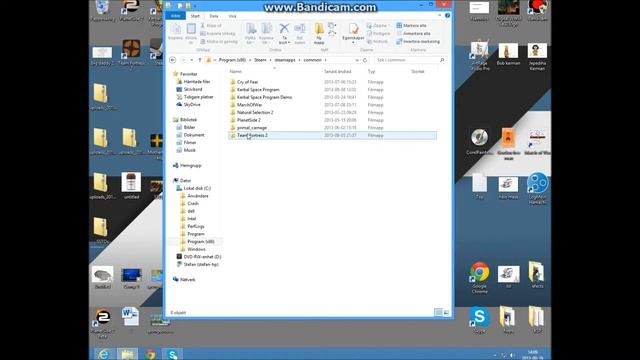Select Lokal disk (C:) in the sidebar

tap(197, 188)
